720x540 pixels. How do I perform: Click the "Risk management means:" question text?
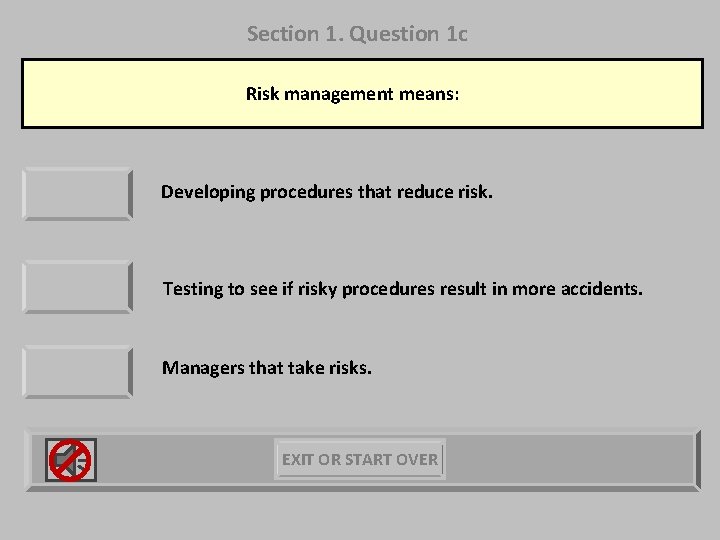point(352,94)
